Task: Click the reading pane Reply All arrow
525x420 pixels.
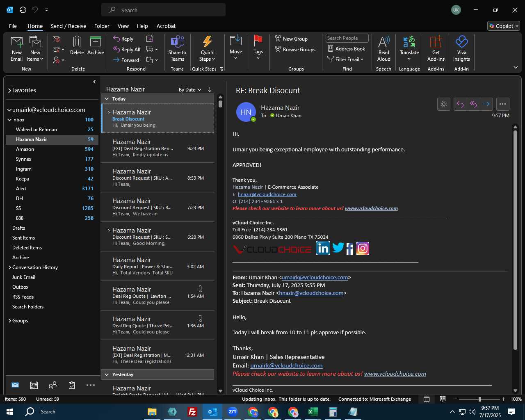Action: 473,104
